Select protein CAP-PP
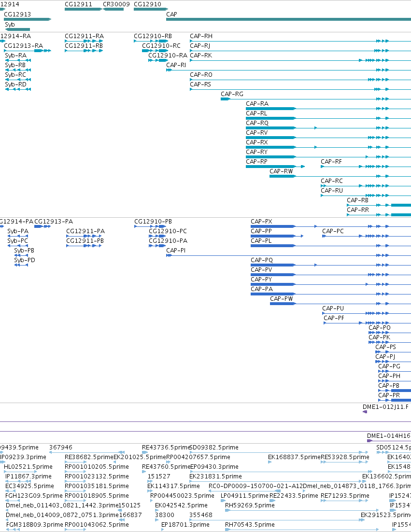This screenshot has width=411, height=532. (x=277, y=236)
